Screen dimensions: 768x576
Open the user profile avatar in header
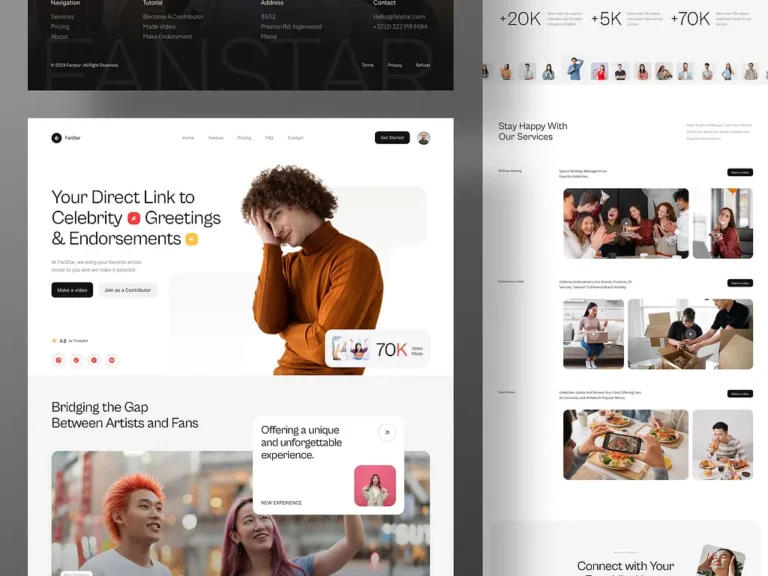pyautogui.click(x=424, y=138)
